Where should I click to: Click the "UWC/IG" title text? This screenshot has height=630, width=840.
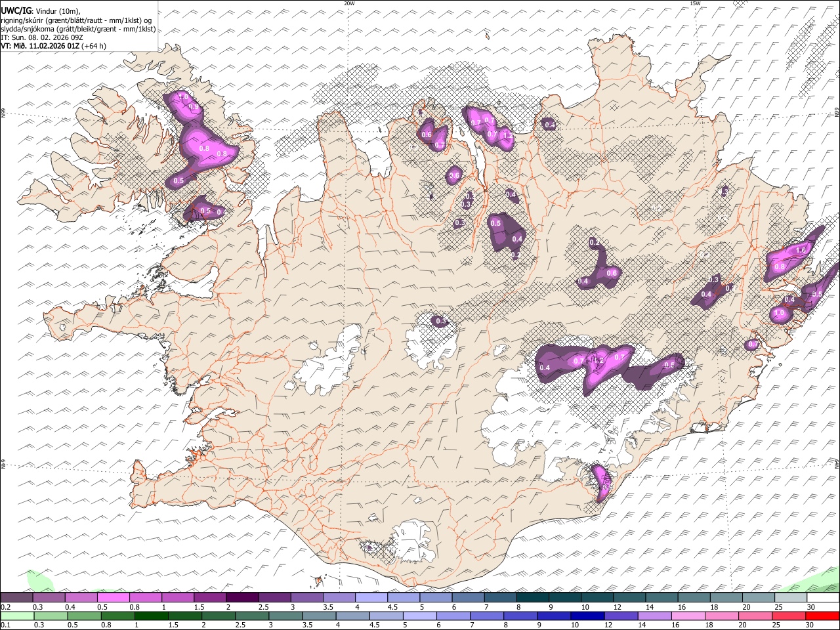click(16, 11)
